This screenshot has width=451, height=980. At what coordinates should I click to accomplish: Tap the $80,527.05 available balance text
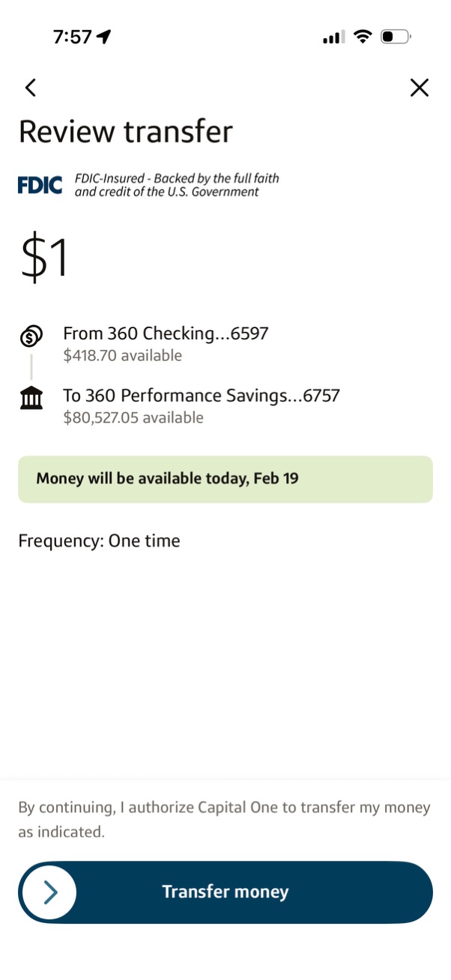132,417
